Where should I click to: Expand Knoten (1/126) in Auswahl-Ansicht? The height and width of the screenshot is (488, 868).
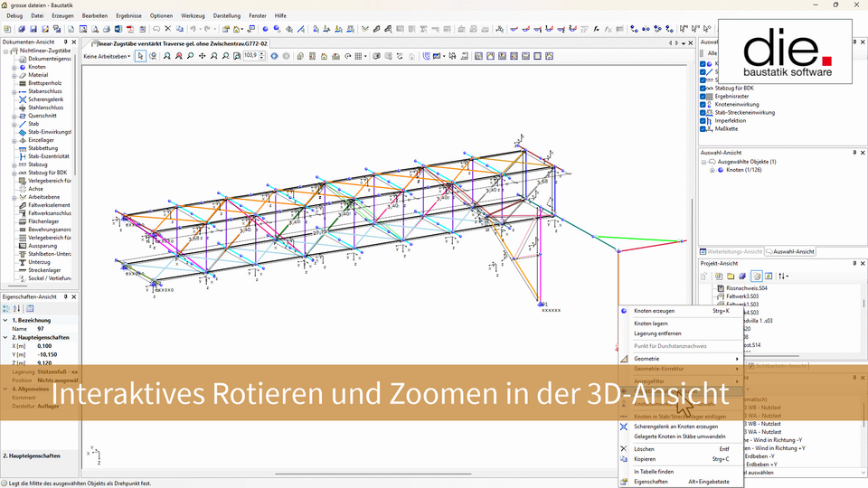pos(712,170)
